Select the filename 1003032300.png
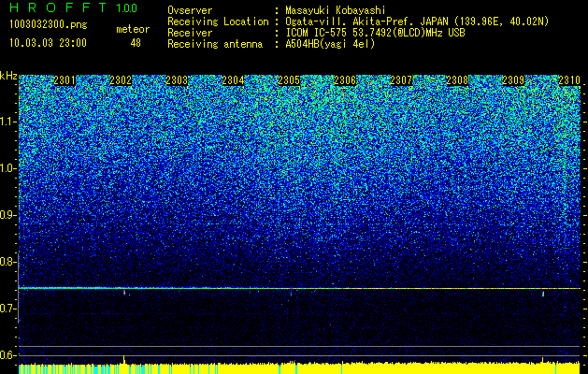Viewport: 588px width, 374px height. pyautogui.click(x=49, y=24)
